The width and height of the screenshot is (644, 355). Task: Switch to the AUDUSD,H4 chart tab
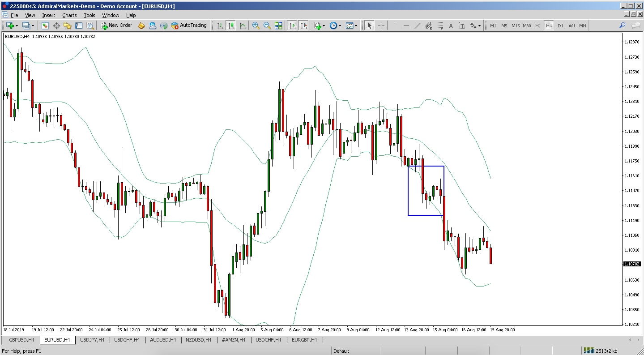coord(163,340)
